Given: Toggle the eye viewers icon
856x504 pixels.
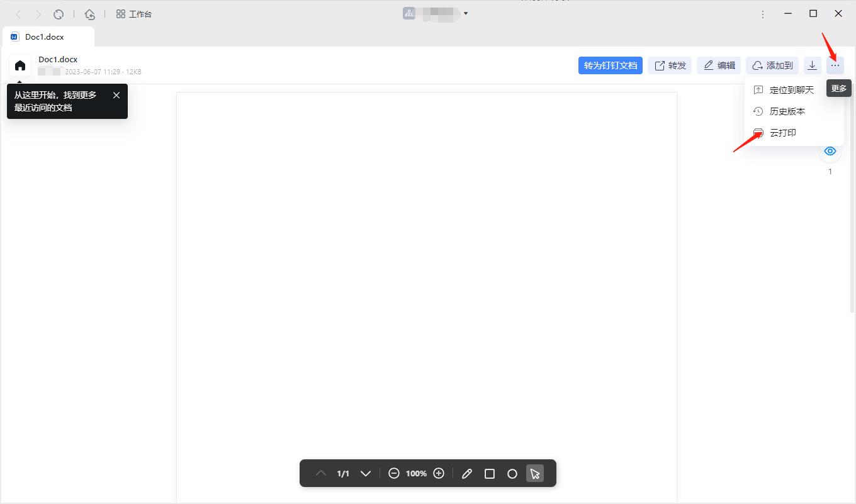Looking at the screenshot, I should pos(830,151).
